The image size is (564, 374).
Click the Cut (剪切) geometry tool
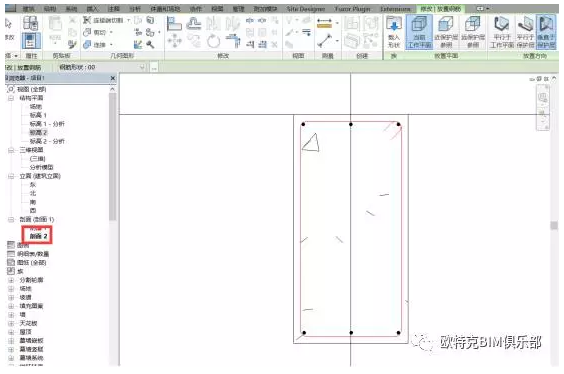click(x=95, y=32)
